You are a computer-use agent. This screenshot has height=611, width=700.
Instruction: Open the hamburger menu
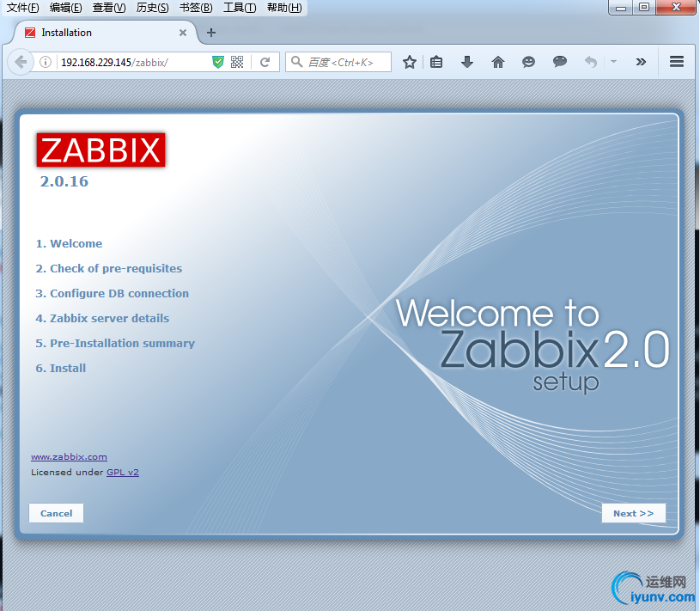(677, 62)
